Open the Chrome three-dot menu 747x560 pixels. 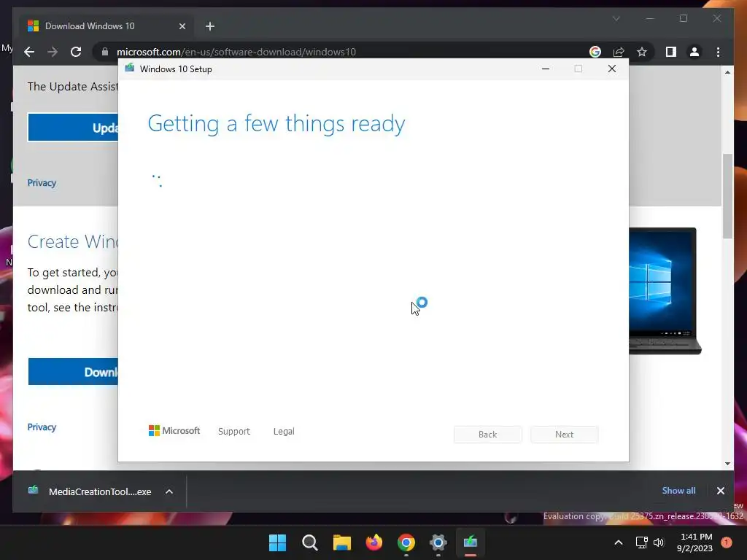point(718,52)
